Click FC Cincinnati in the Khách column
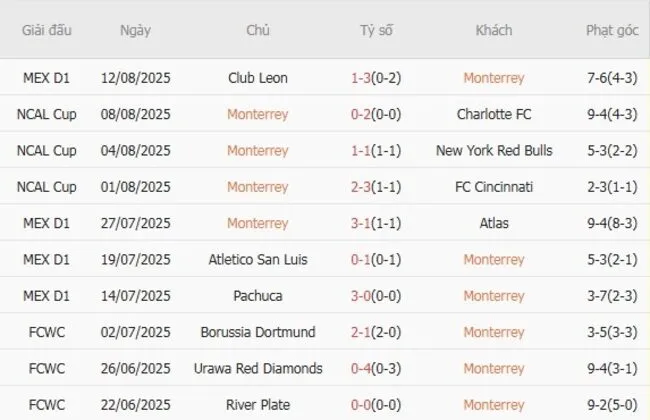Image resolution: width=650 pixels, height=420 pixels. tap(494, 187)
